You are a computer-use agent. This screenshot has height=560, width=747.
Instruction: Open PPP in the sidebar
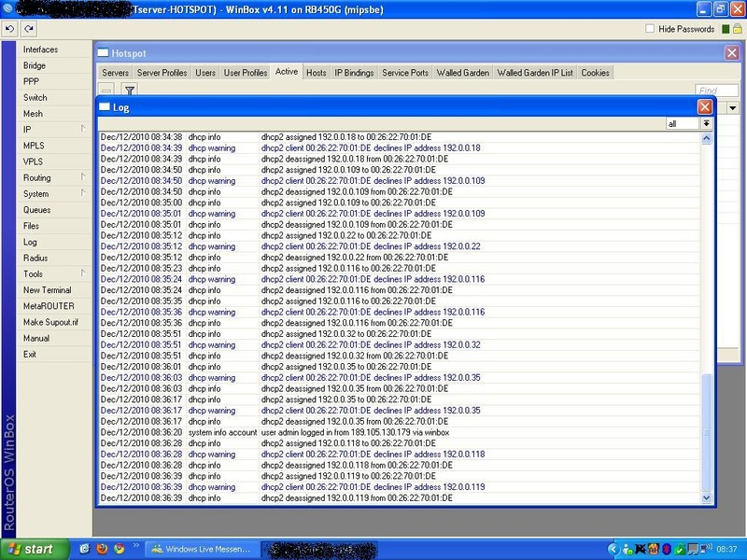(x=31, y=81)
